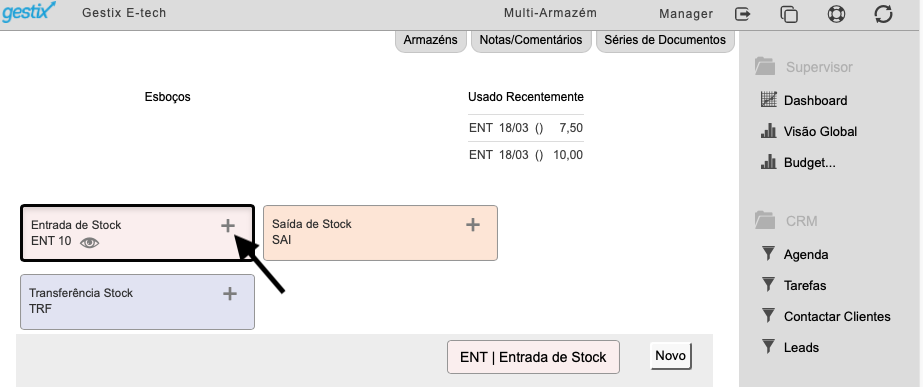Click the logout exit icon in header

pyautogui.click(x=743, y=14)
